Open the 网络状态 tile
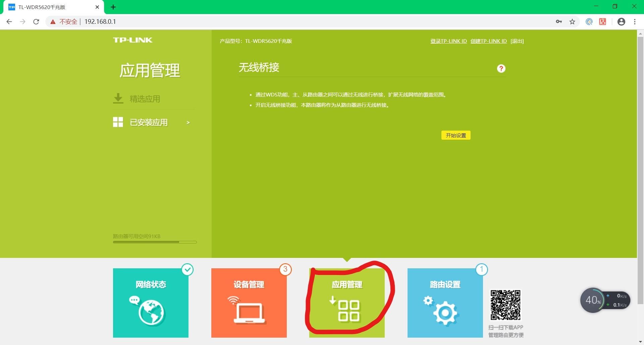 151,303
